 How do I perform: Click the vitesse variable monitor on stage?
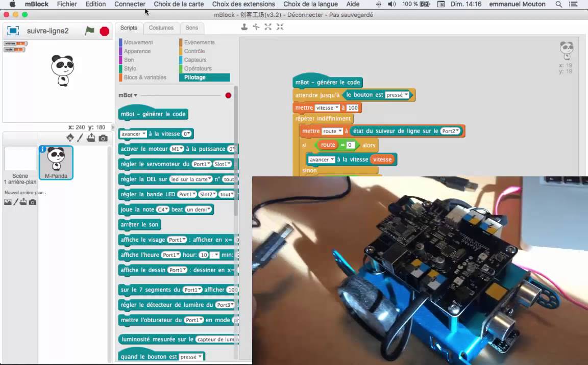tap(15, 43)
